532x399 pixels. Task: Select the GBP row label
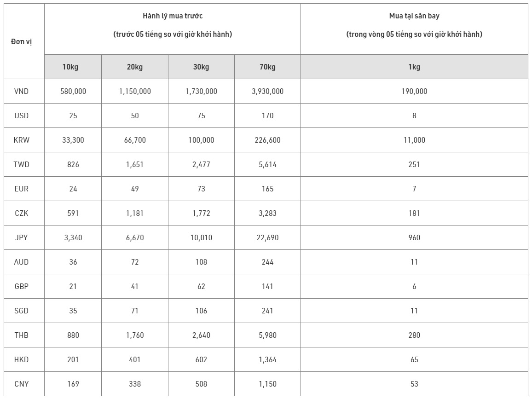pyautogui.click(x=22, y=287)
